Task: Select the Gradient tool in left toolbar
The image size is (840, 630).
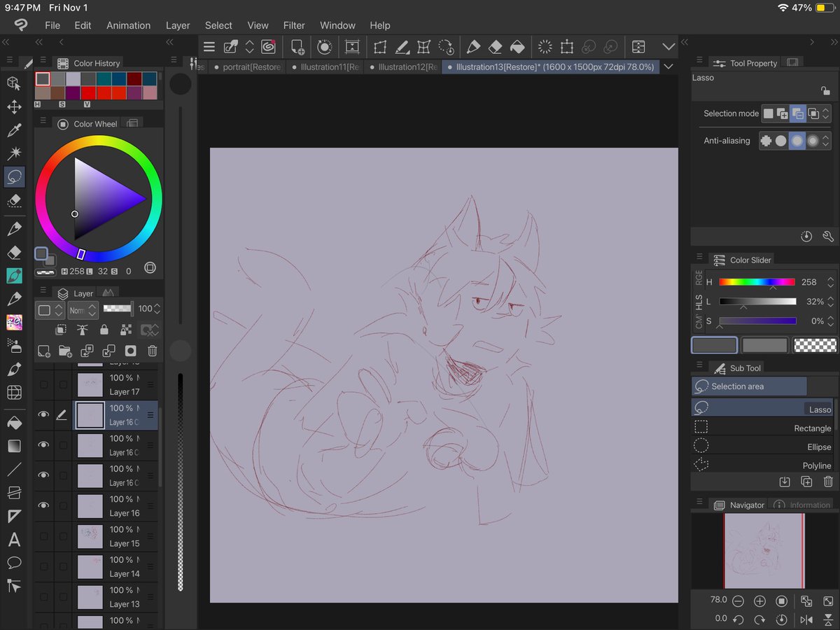Action: coord(14,446)
